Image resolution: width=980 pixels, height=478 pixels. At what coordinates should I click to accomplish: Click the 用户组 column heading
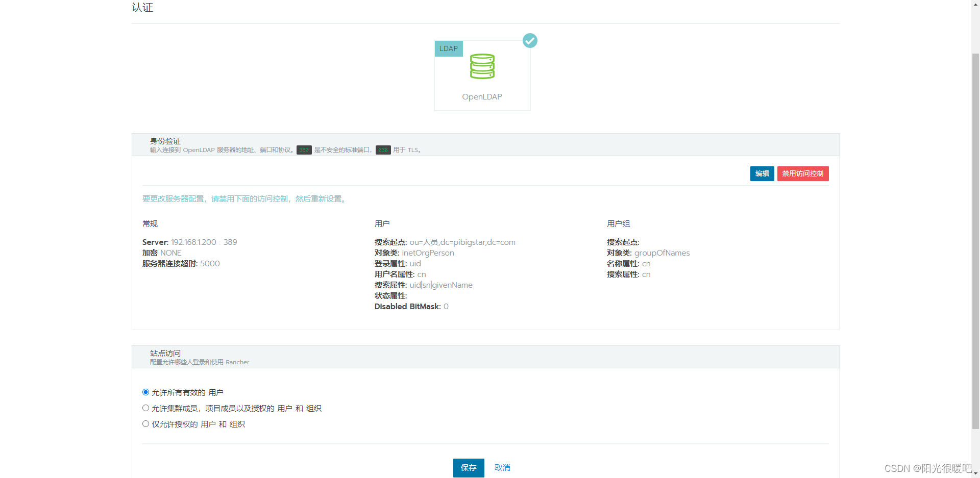(x=619, y=224)
